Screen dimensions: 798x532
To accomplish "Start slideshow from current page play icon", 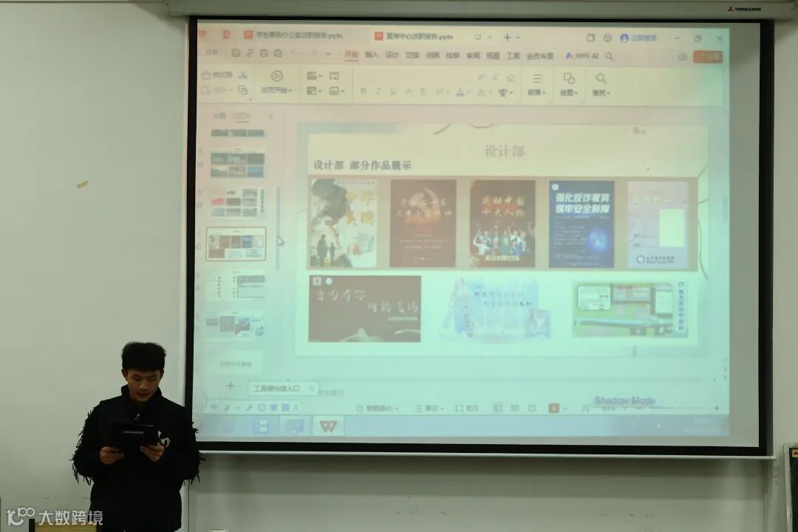I will [276, 76].
